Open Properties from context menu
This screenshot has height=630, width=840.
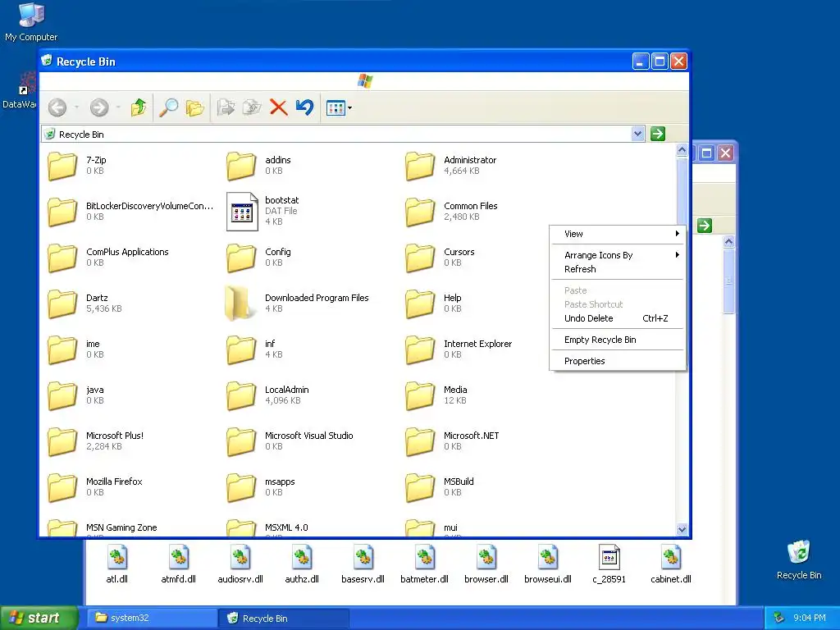[618, 361]
